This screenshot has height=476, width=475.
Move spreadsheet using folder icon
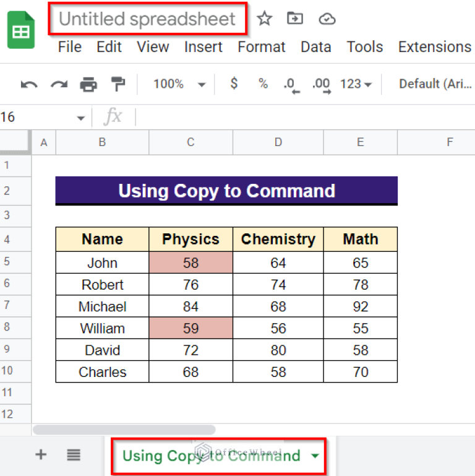click(295, 19)
